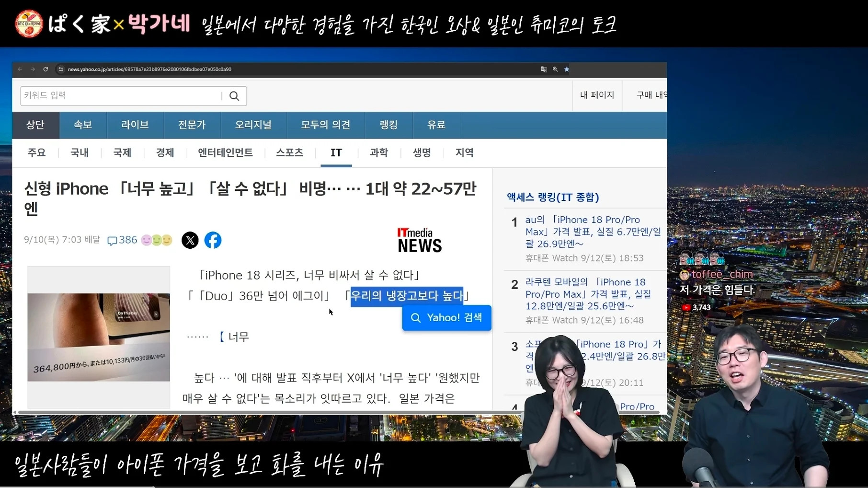Open the 전문가 tab
The height and width of the screenshot is (488, 868).
(192, 125)
